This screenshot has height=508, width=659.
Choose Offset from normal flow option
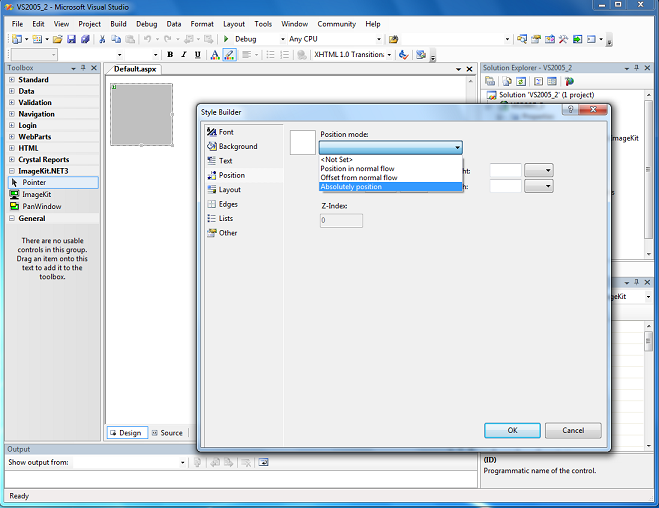(x=391, y=178)
